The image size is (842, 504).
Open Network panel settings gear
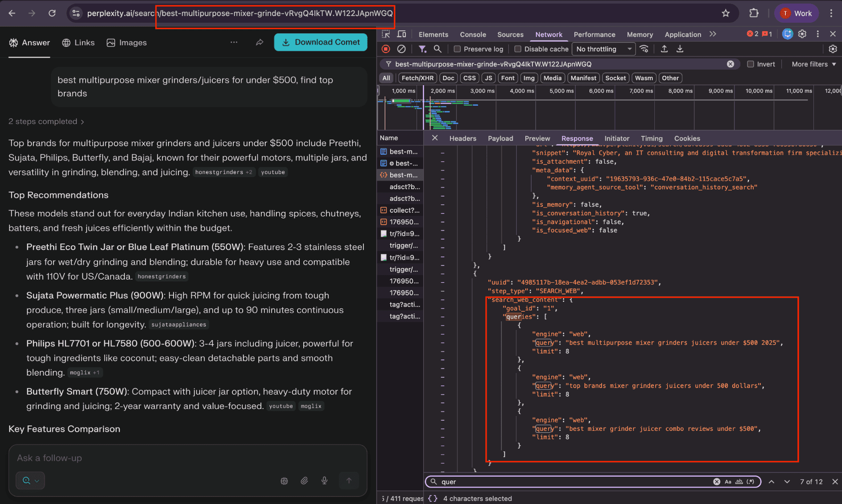tap(833, 49)
